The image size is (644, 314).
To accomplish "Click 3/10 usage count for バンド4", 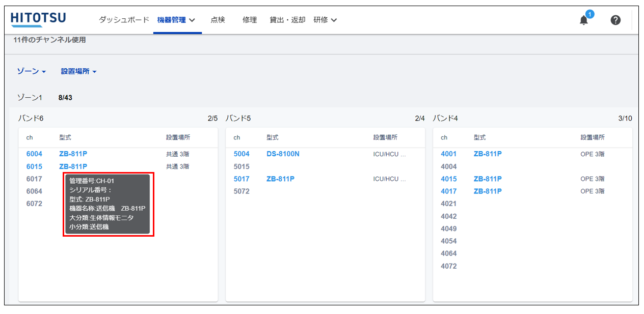I will pos(625,118).
